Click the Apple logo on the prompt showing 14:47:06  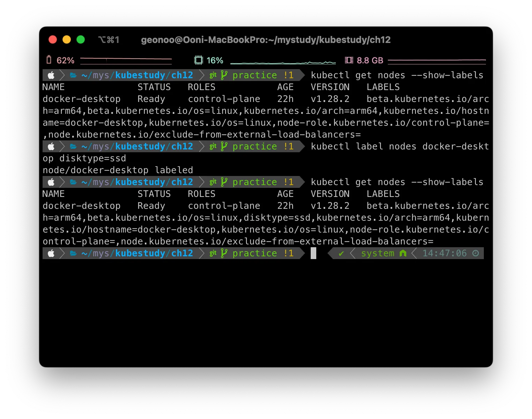51,253
